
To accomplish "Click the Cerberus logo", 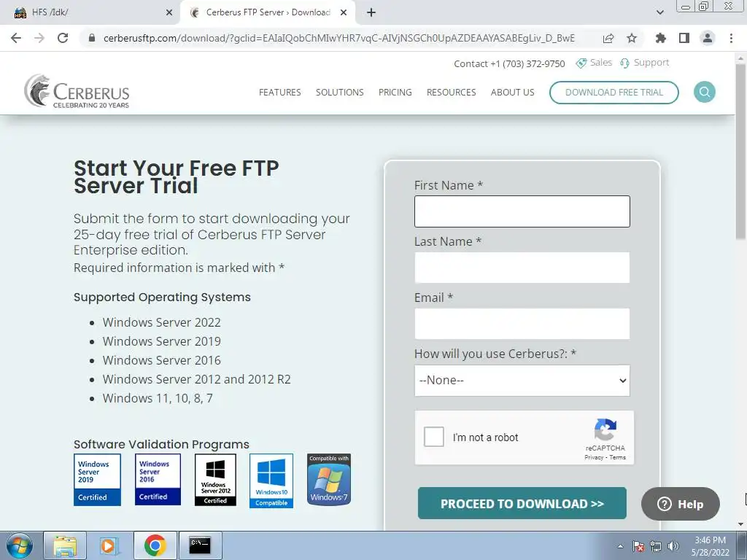I will 77,91.
